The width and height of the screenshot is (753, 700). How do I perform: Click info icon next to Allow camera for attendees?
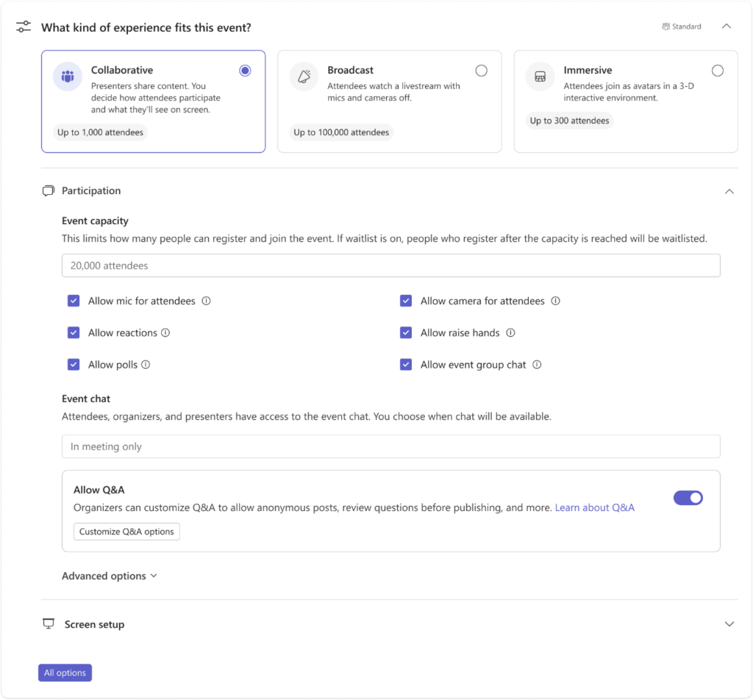[x=555, y=301]
